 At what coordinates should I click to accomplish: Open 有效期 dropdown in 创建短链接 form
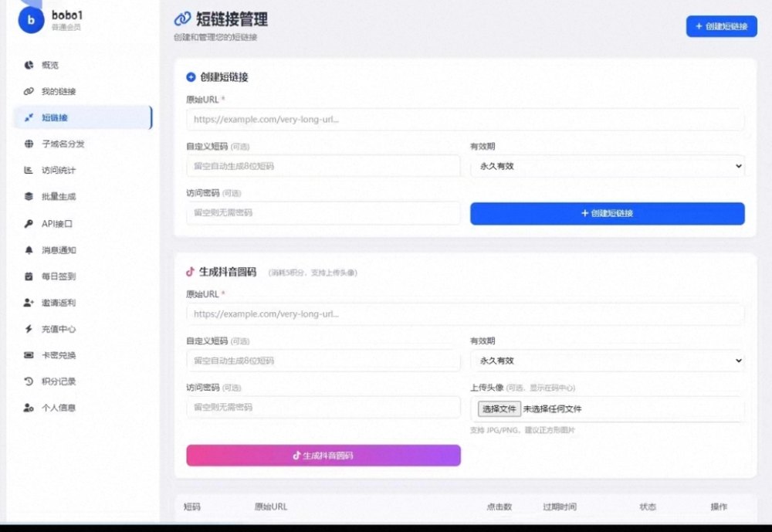[607, 166]
